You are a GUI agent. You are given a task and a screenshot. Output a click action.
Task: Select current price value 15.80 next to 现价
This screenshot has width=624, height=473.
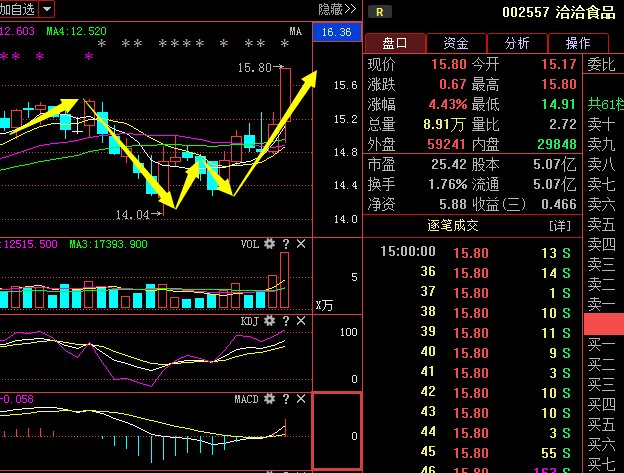click(x=448, y=64)
